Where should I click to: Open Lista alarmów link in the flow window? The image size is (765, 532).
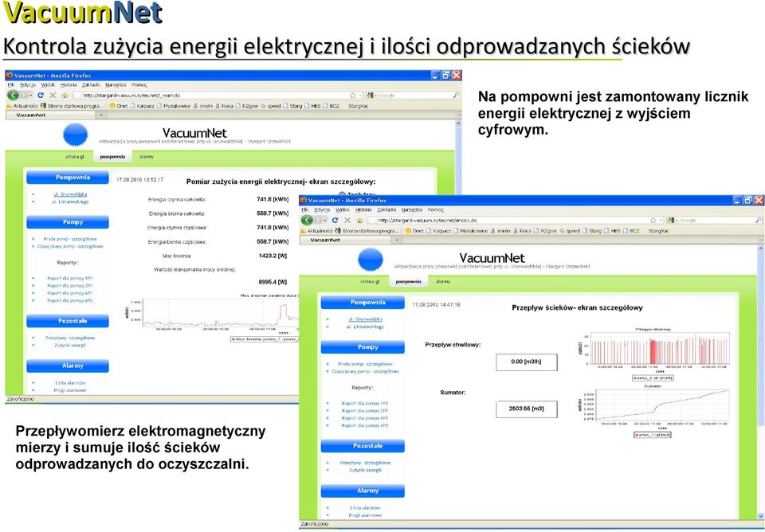(365, 508)
